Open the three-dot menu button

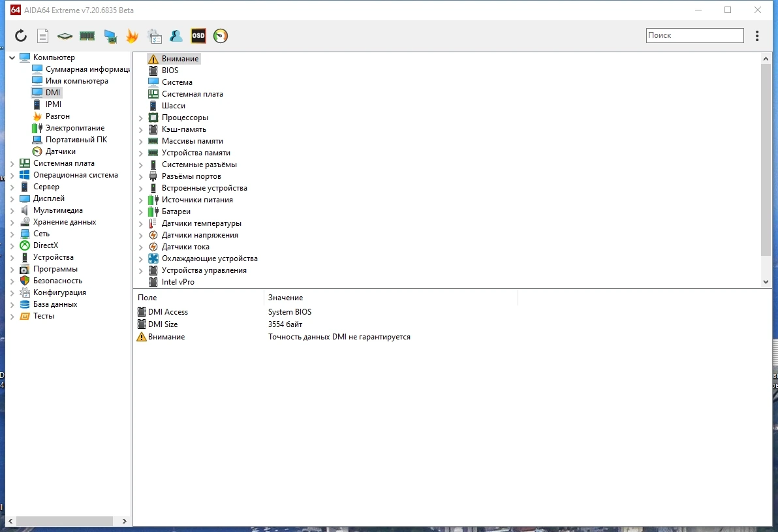pyautogui.click(x=757, y=36)
